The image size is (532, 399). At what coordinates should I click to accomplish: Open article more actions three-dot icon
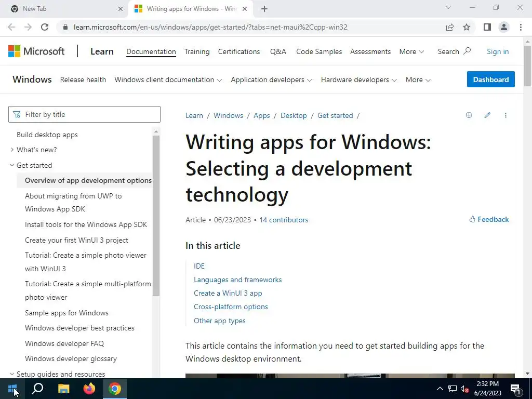[x=506, y=115]
